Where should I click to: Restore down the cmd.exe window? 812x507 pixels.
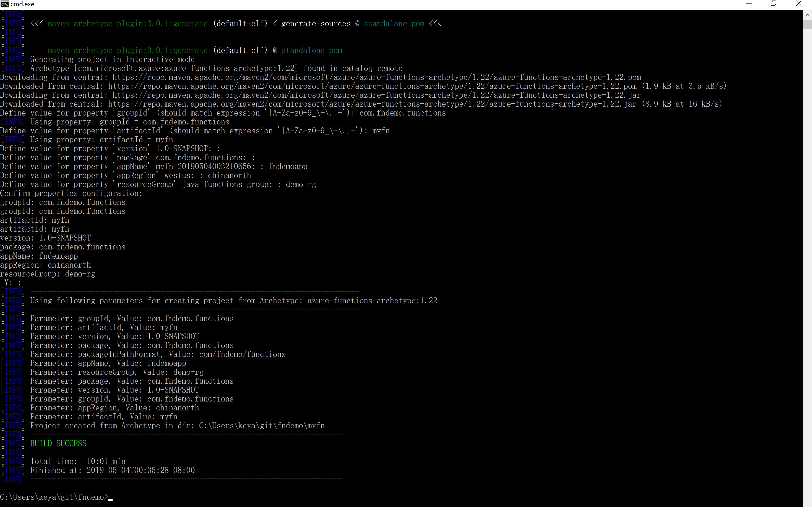pyautogui.click(x=774, y=4)
